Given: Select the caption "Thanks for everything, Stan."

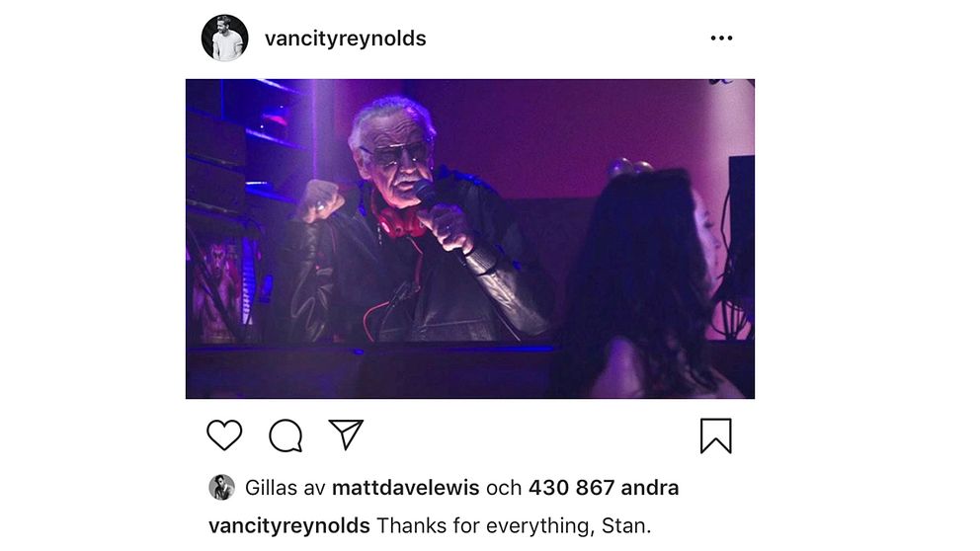Looking at the screenshot, I should click(514, 525).
